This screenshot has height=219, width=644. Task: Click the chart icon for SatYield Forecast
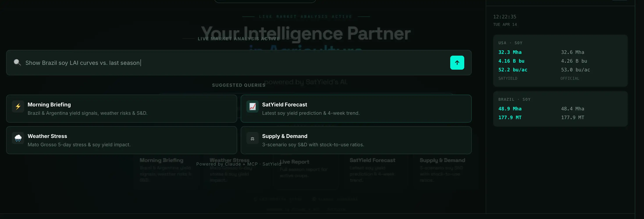click(x=253, y=107)
